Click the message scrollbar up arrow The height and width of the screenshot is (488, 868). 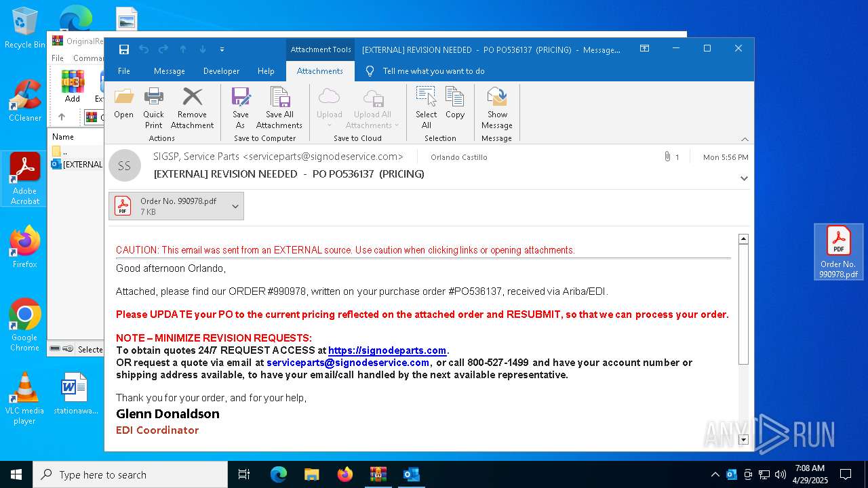coord(743,239)
